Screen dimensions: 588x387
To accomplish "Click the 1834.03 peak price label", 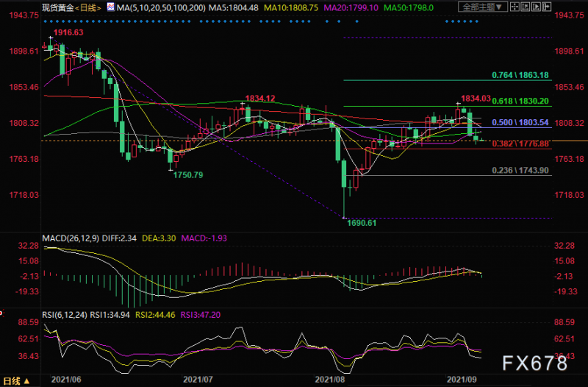I will 476,99.
